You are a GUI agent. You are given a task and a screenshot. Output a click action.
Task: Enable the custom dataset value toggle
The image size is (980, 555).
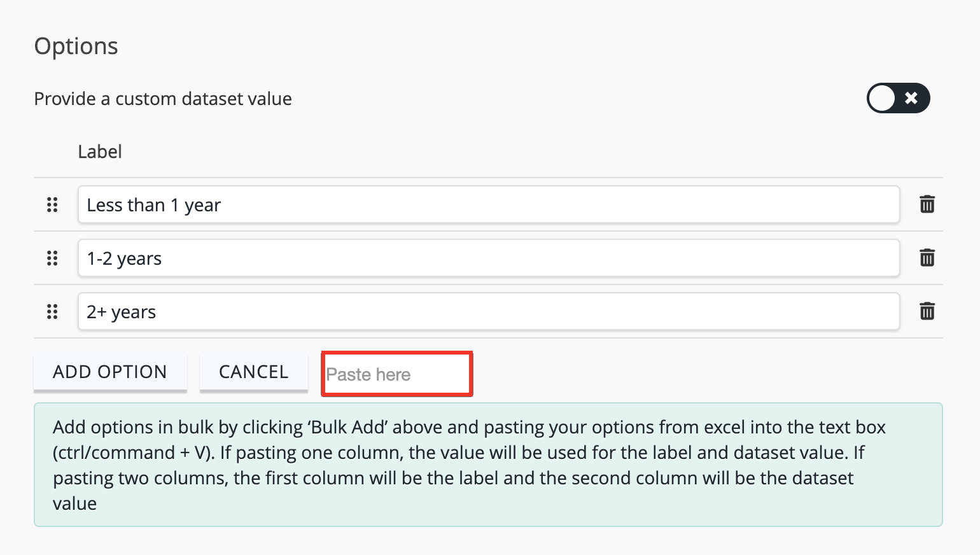pyautogui.click(x=898, y=98)
